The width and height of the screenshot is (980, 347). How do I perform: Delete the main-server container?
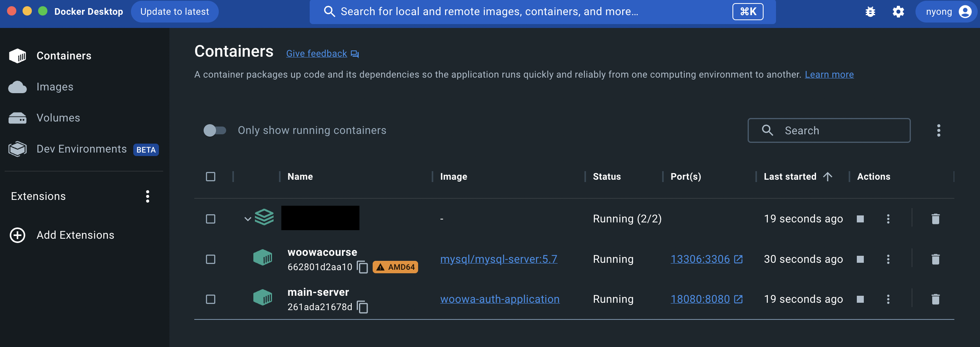pyautogui.click(x=936, y=299)
